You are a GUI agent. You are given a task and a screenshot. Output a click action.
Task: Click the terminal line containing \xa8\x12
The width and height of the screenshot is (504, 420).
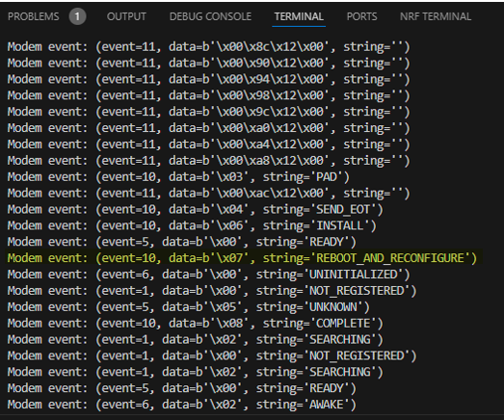pyautogui.click(x=209, y=161)
